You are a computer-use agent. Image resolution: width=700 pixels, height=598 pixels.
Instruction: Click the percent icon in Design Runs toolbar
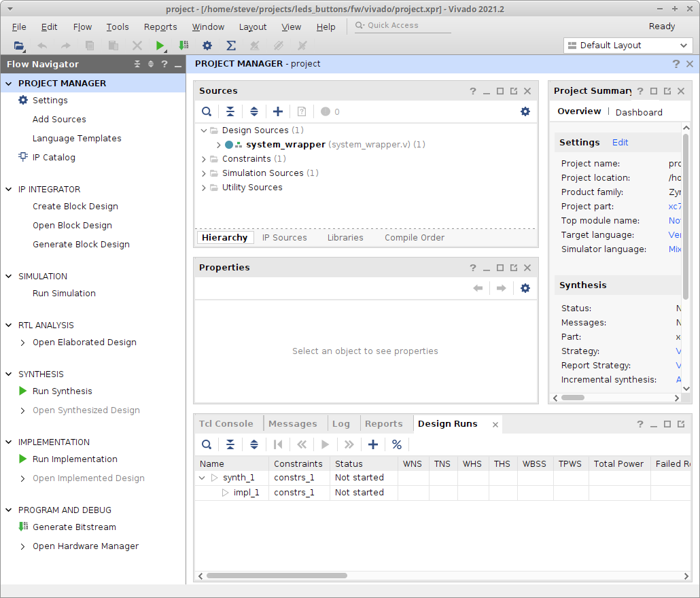(x=397, y=444)
